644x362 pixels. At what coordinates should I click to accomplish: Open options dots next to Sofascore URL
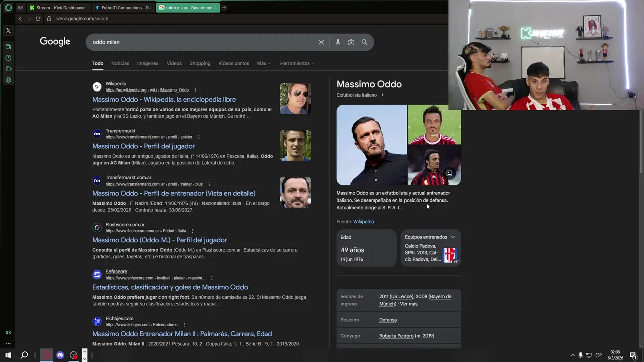pos(212,278)
